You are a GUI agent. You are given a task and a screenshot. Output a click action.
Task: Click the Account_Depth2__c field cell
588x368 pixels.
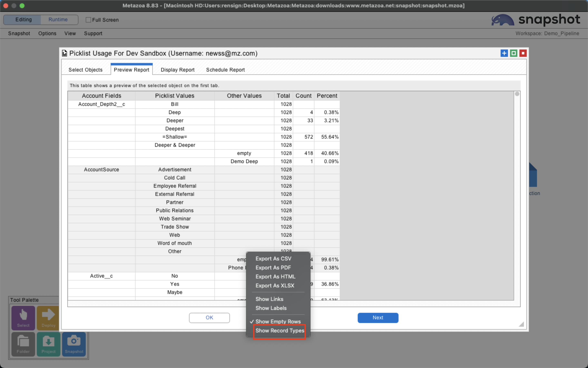[101, 104]
